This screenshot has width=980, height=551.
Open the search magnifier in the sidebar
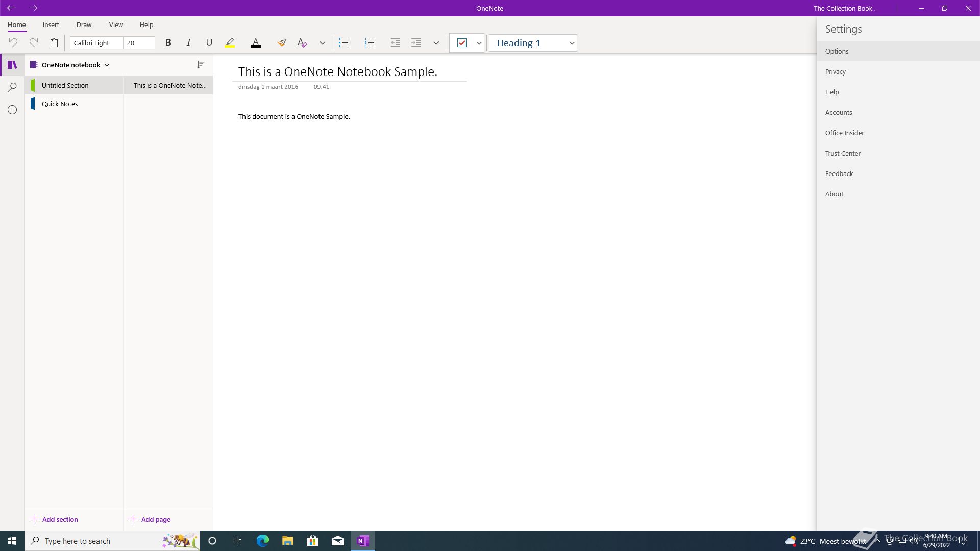[12, 87]
